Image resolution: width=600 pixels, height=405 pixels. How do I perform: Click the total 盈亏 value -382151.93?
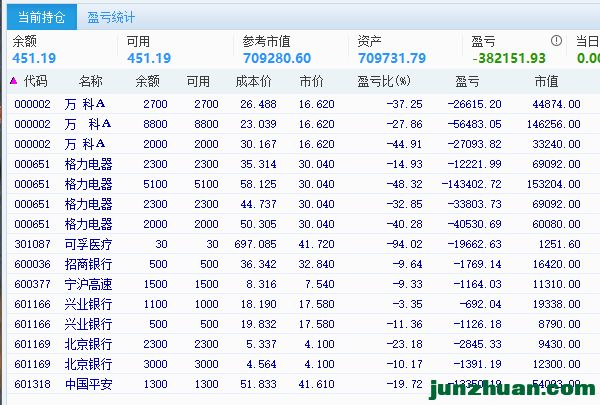tap(509, 58)
